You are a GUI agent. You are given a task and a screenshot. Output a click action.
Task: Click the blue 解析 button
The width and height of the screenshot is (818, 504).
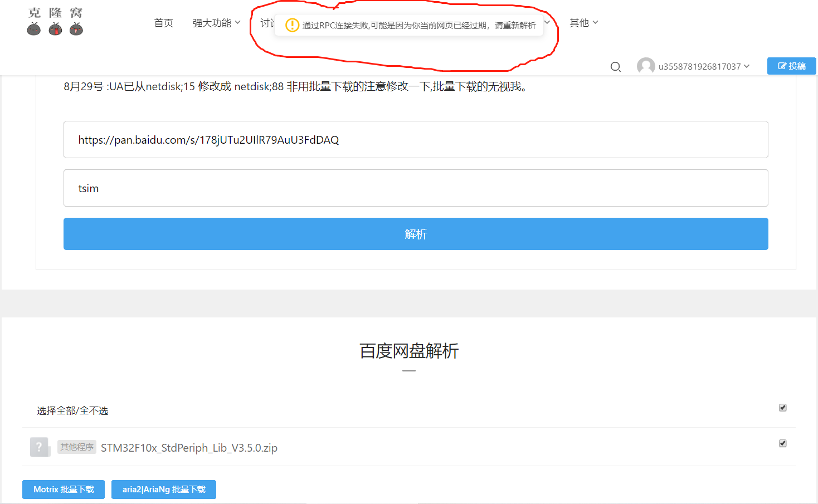(x=416, y=234)
